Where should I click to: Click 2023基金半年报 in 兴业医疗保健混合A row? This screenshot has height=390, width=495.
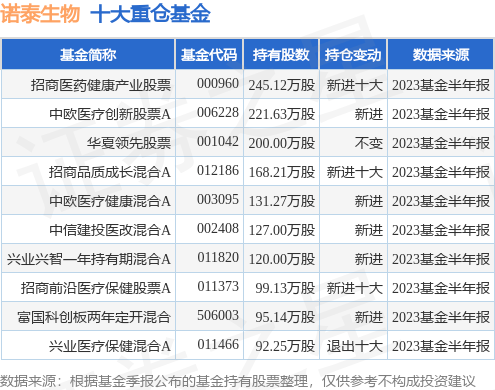[441, 346]
